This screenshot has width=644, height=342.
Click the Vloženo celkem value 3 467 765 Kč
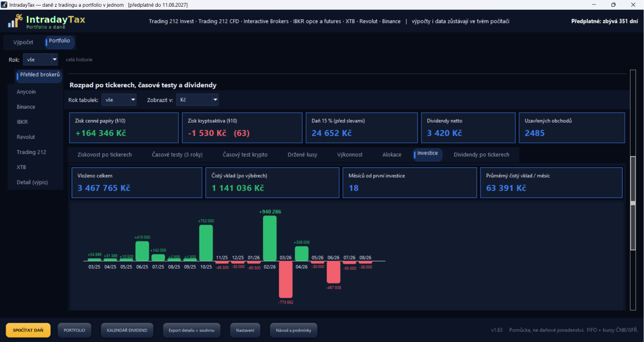pyautogui.click(x=104, y=188)
